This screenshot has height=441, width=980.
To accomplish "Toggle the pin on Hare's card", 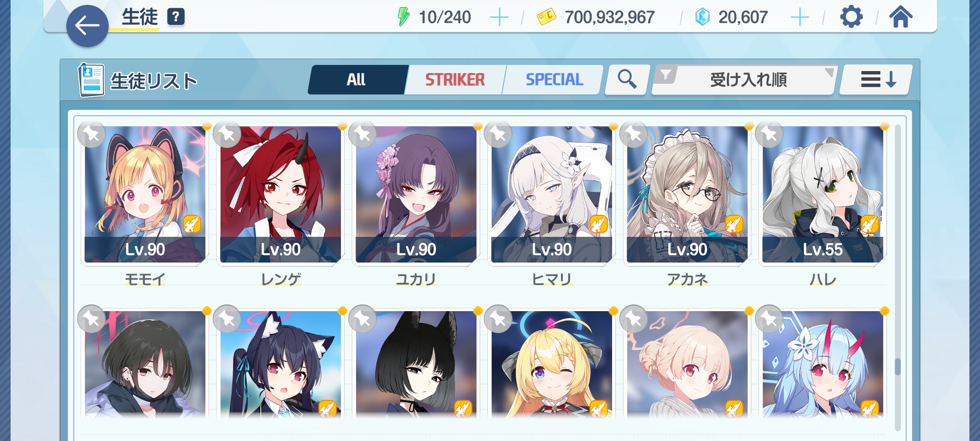I will point(769,134).
